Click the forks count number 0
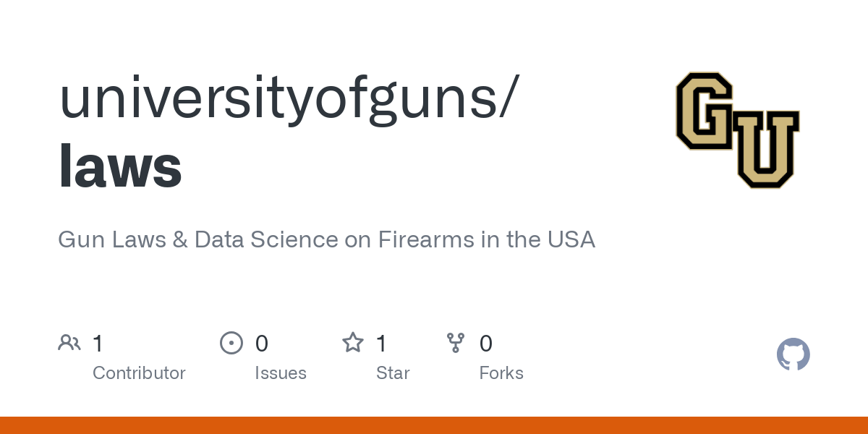 [x=486, y=344]
